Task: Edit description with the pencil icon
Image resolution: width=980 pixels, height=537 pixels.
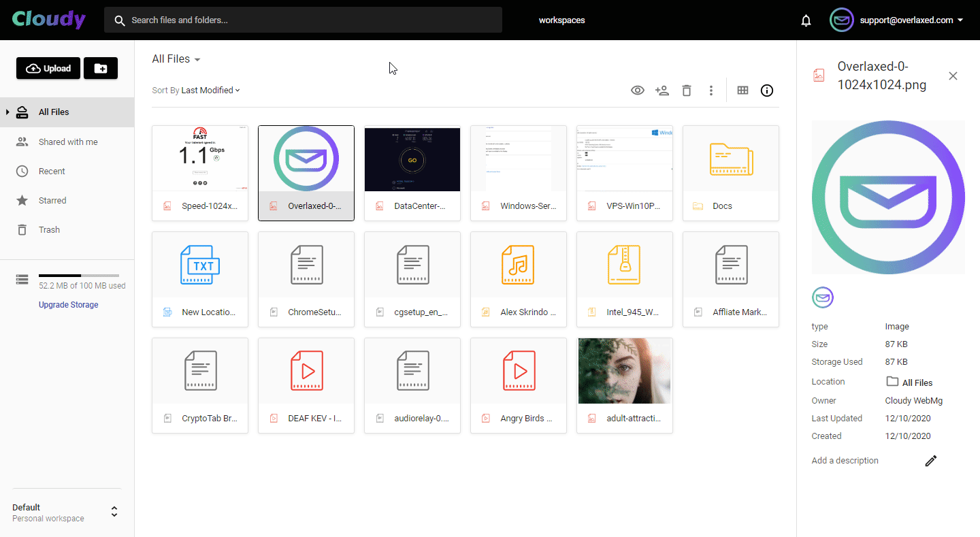Action: pos(931,461)
